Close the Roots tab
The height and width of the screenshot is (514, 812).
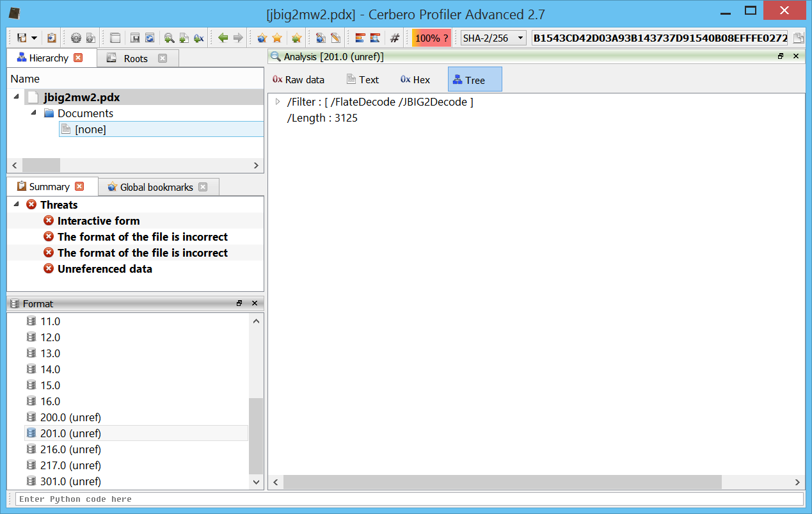click(163, 58)
